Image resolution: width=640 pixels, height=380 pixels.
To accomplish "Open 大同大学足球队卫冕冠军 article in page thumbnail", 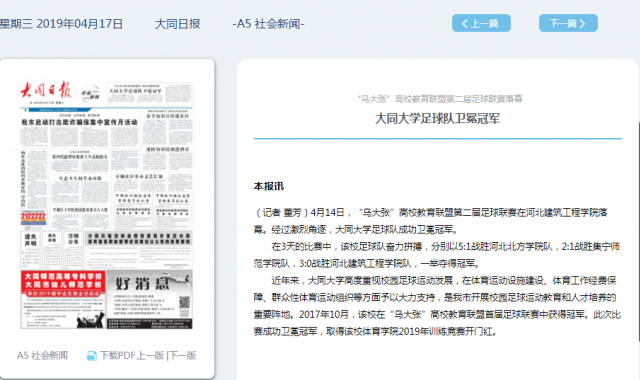I will pos(149,93).
